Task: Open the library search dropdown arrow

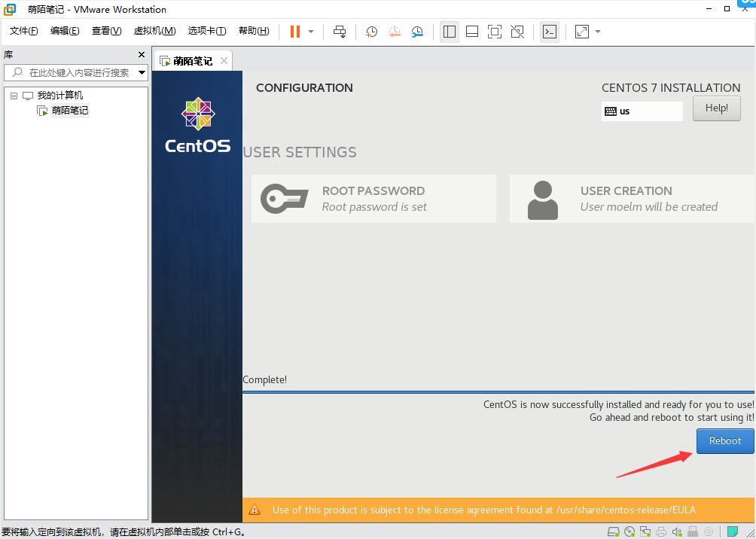Action: coord(142,73)
